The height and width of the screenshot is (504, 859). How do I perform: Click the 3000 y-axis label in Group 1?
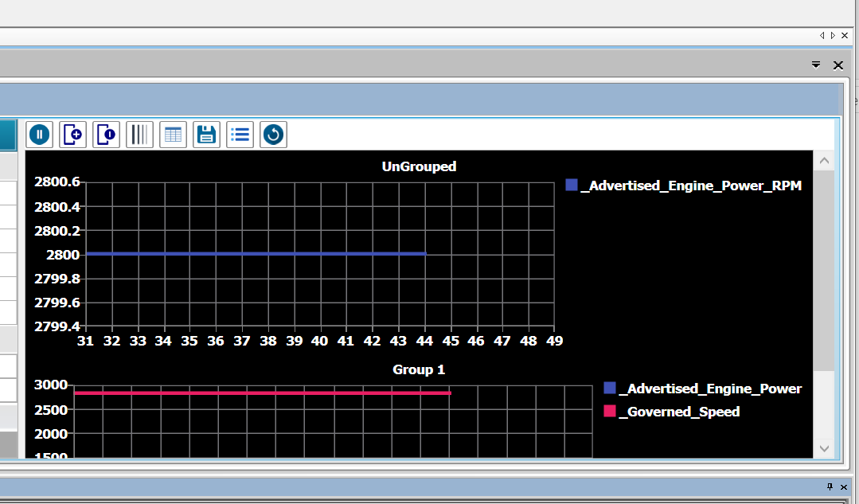tap(51, 385)
